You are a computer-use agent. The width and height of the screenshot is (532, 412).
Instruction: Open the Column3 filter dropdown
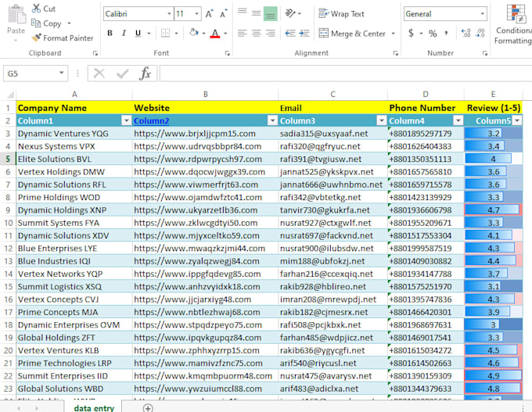[381, 120]
